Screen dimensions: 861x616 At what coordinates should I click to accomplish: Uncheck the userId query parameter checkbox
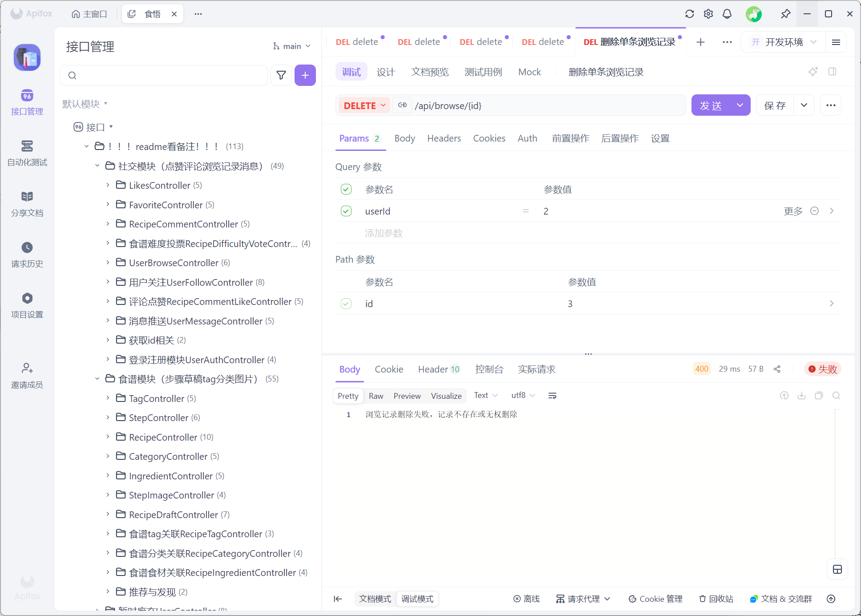pos(346,211)
